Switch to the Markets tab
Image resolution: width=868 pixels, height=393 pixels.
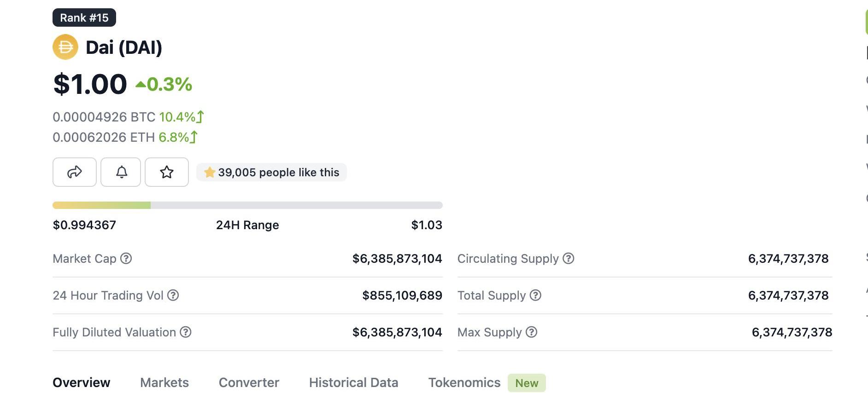coord(164,382)
